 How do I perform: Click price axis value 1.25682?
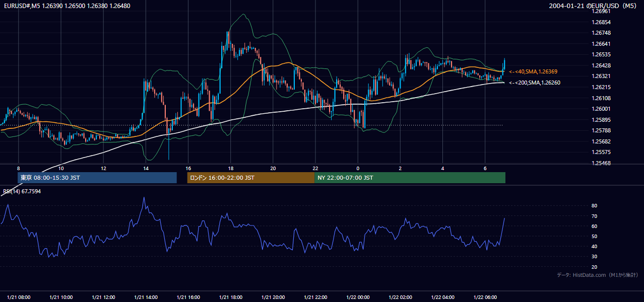click(x=602, y=141)
